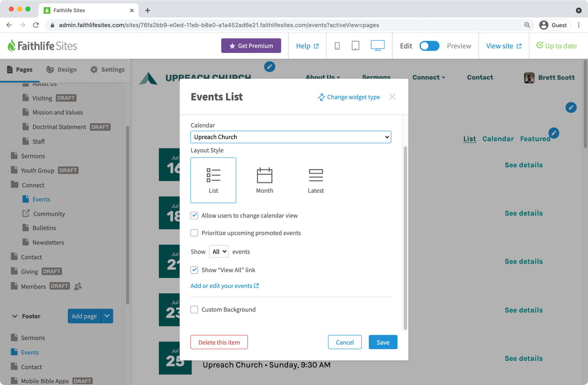Click the dialog's vertical scrollbar
Image resolution: width=588 pixels, height=385 pixels.
click(x=405, y=238)
